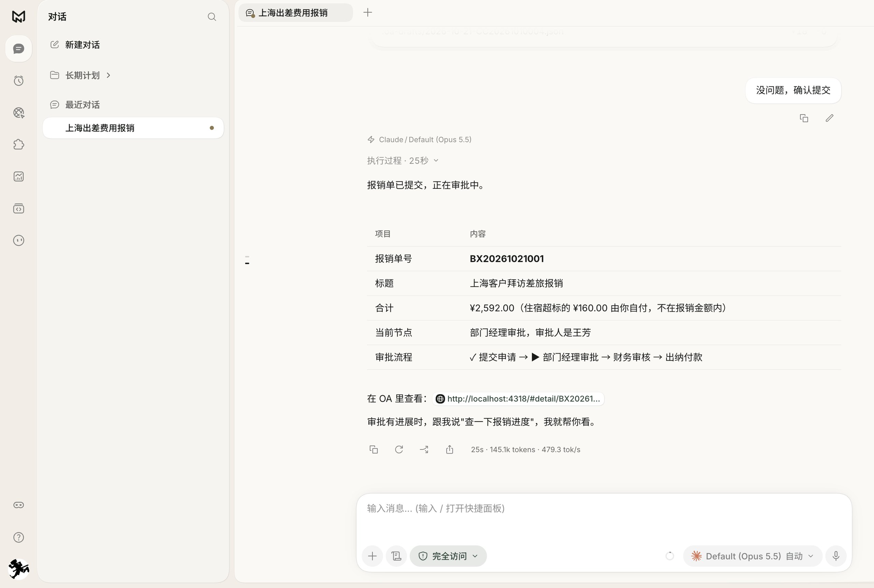This screenshot has height=588, width=874.
Task: Edit the user message with pencil icon
Action: click(x=829, y=118)
